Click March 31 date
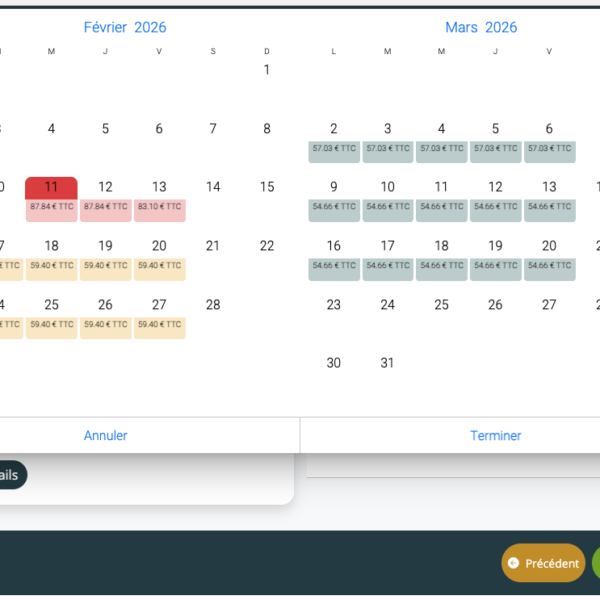 pos(387,363)
